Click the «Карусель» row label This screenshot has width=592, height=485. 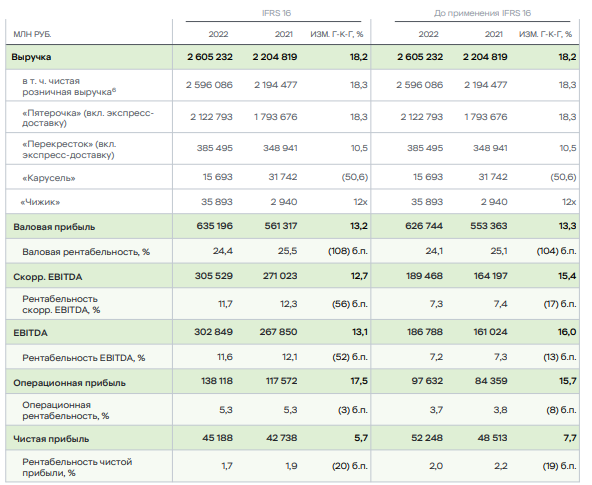point(49,178)
